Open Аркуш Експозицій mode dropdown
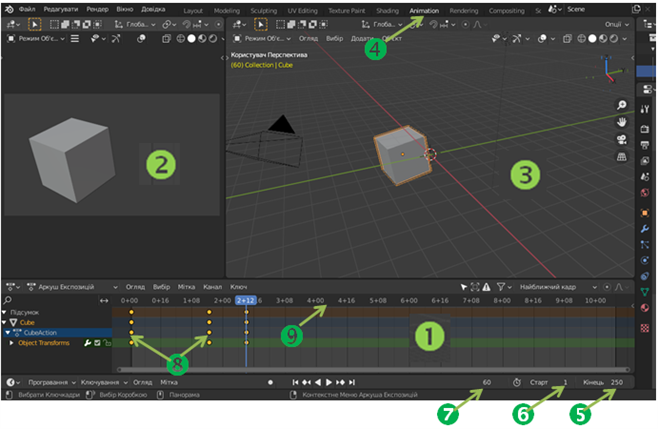 tap(72, 287)
